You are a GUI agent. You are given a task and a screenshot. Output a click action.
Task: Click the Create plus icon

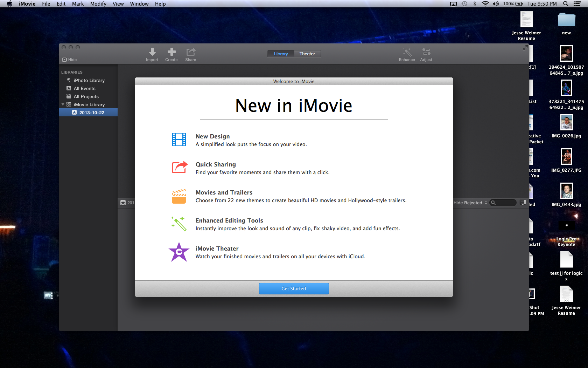point(171,52)
